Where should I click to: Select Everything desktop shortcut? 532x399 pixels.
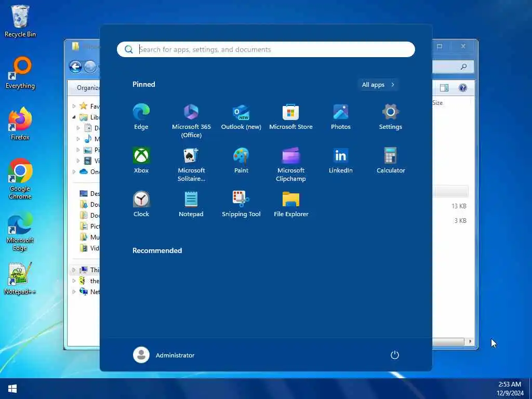pos(20,73)
